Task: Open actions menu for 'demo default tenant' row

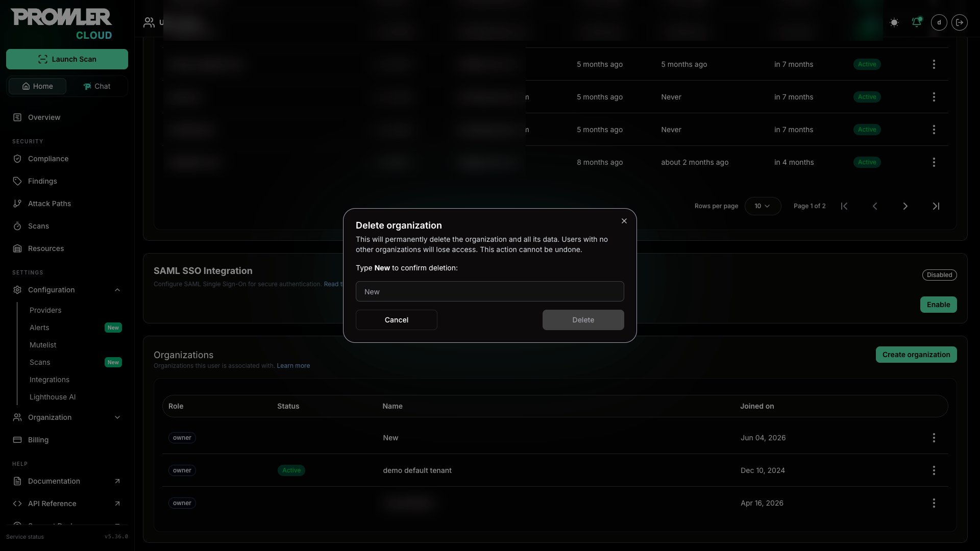Action: pos(934,470)
